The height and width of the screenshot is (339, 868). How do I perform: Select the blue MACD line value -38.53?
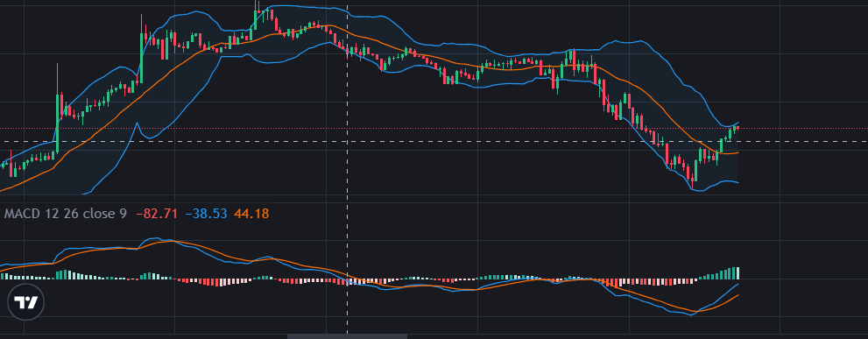click(x=206, y=213)
